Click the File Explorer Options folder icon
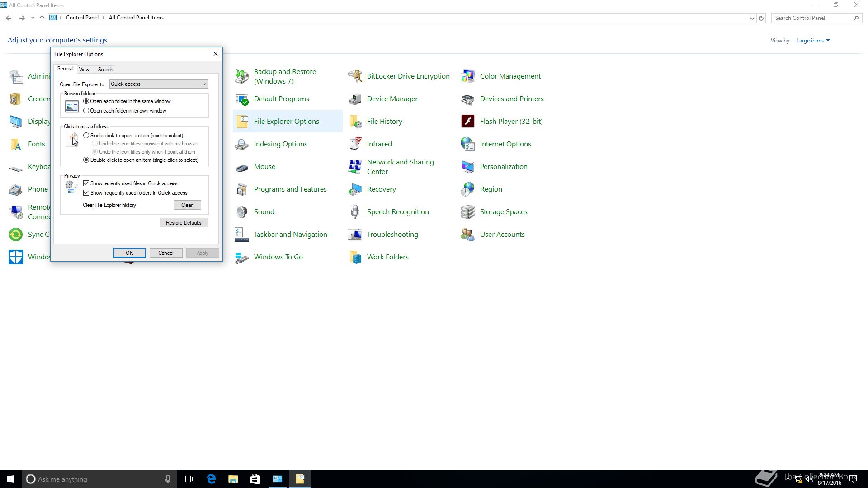Image resolution: width=868 pixels, height=488 pixels. (x=242, y=122)
